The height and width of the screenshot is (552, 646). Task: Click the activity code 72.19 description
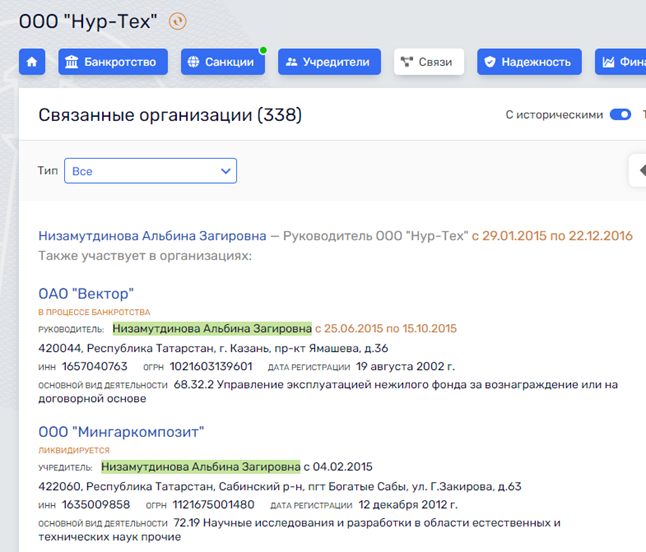[299, 530]
